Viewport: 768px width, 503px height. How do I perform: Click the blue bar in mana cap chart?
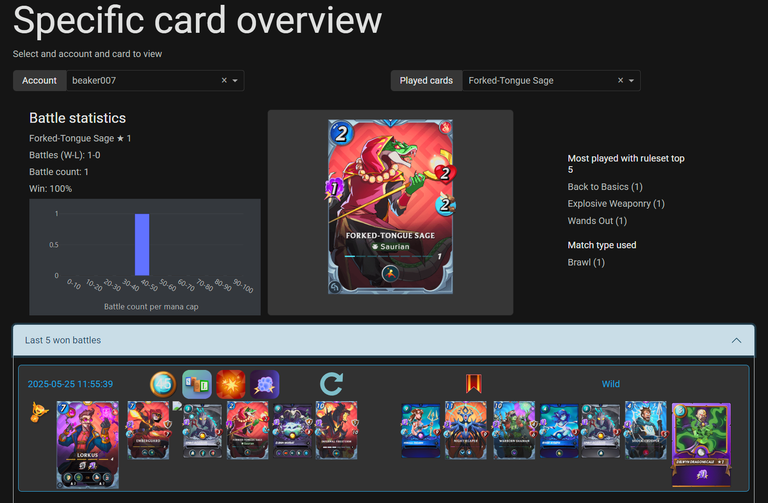pos(142,244)
